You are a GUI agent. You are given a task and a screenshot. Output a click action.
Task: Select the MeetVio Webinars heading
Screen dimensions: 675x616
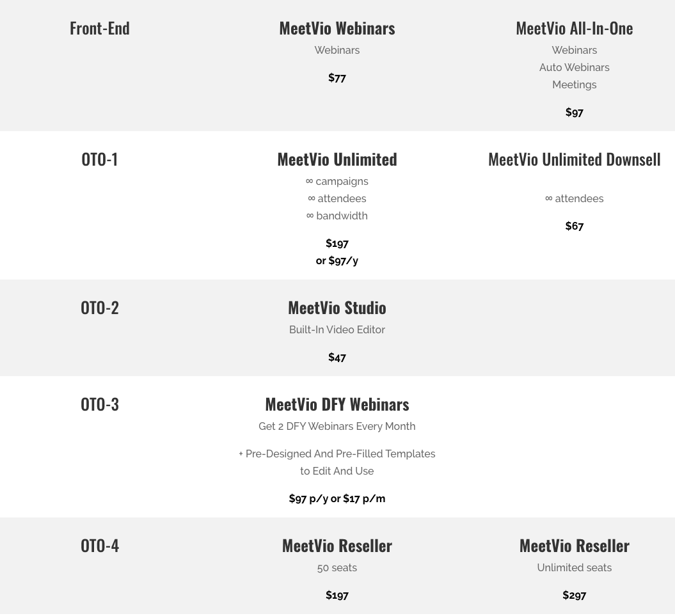pos(337,28)
